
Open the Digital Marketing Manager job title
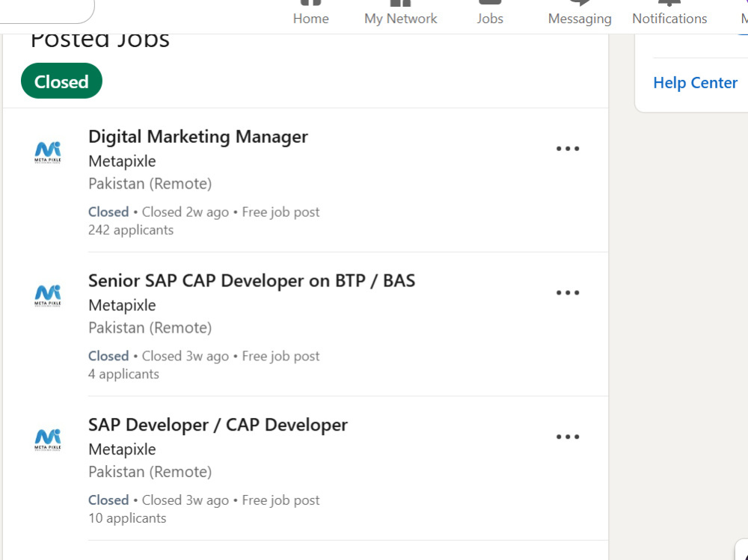point(198,137)
